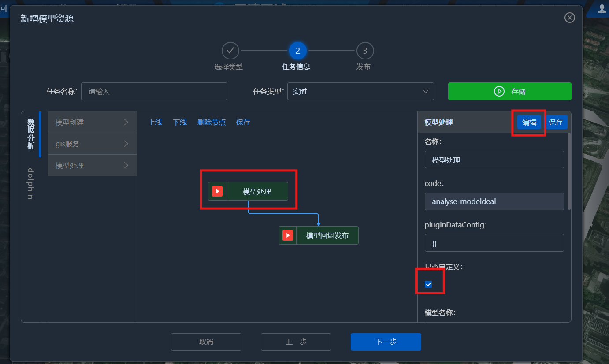Image resolution: width=609 pixels, height=364 pixels.
Task: Open the 任务类型 dropdown
Action: (x=360, y=91)
